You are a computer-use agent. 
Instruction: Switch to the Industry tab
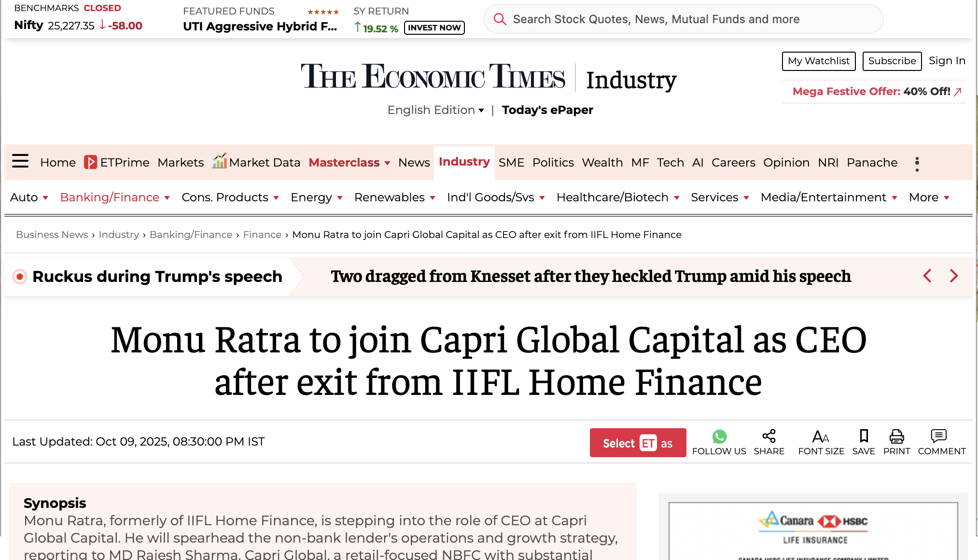click(x=464, y=162)
